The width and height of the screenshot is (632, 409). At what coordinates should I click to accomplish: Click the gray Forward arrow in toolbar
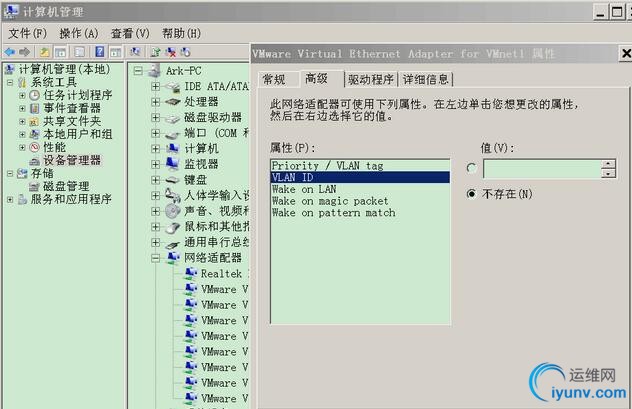coord(25,52)
